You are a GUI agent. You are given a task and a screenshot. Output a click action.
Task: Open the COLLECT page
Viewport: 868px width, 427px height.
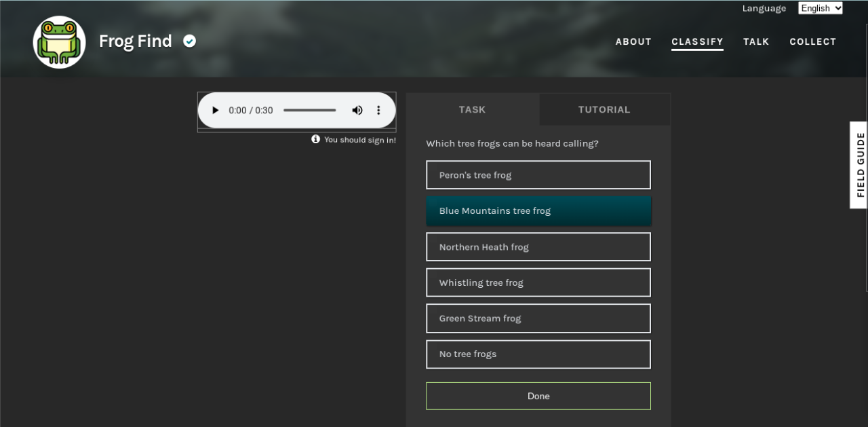(812, 41)
